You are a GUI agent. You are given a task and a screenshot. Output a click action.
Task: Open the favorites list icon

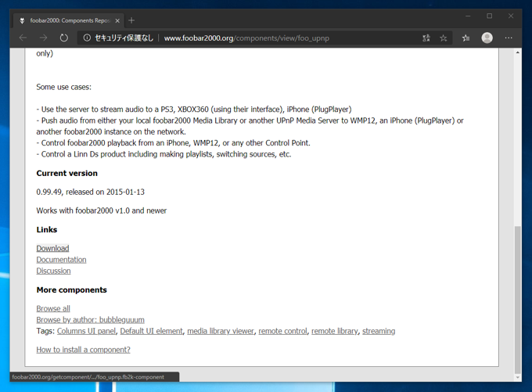coord(465,38)
